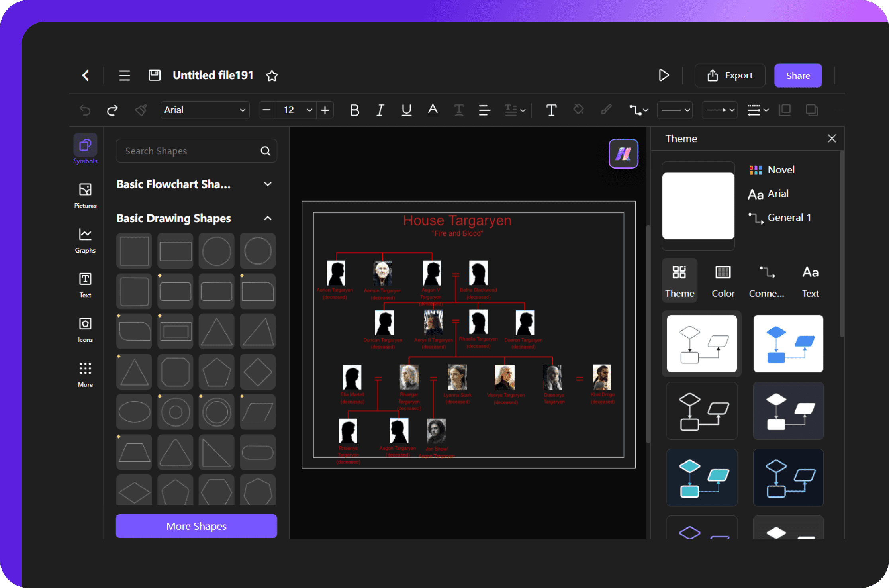Screen dimensions: 889x588
Task: Click the More Shapes button
Action: pyautogui.click(x=196, y=526)
